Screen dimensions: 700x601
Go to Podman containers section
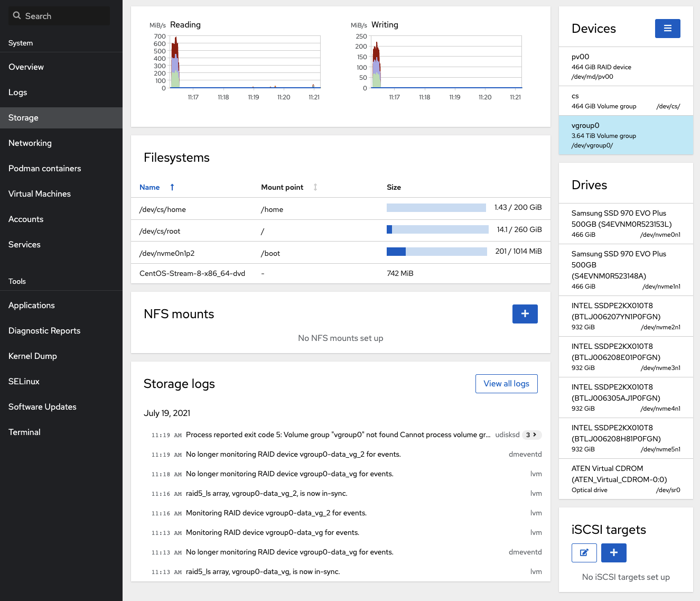45,169
